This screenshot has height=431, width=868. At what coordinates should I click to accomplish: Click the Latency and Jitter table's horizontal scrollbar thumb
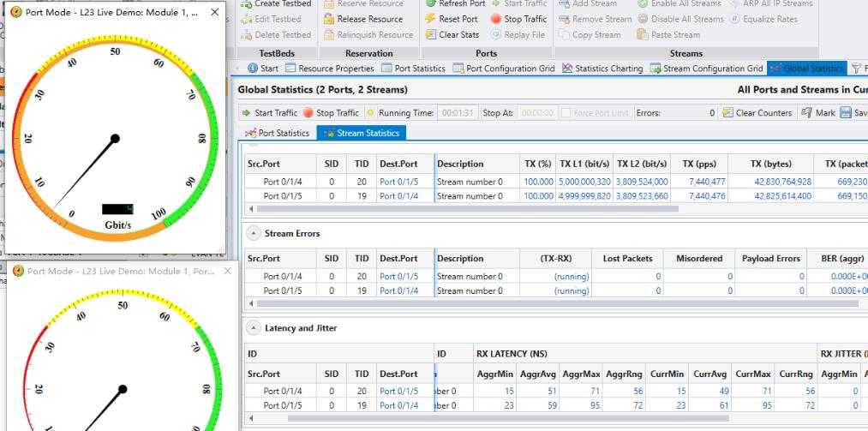pos(508,419)
